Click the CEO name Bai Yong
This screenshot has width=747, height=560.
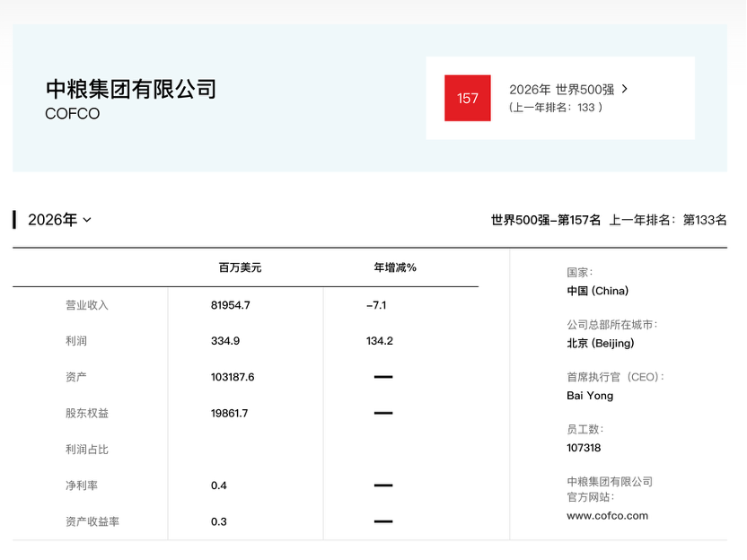pyautogui.click(x=590, y=396)
